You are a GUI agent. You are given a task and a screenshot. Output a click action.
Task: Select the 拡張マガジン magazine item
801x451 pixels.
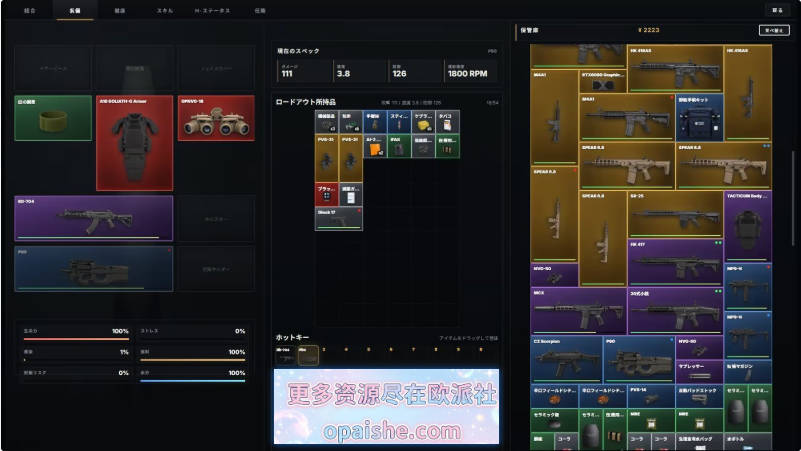[747, 372]
